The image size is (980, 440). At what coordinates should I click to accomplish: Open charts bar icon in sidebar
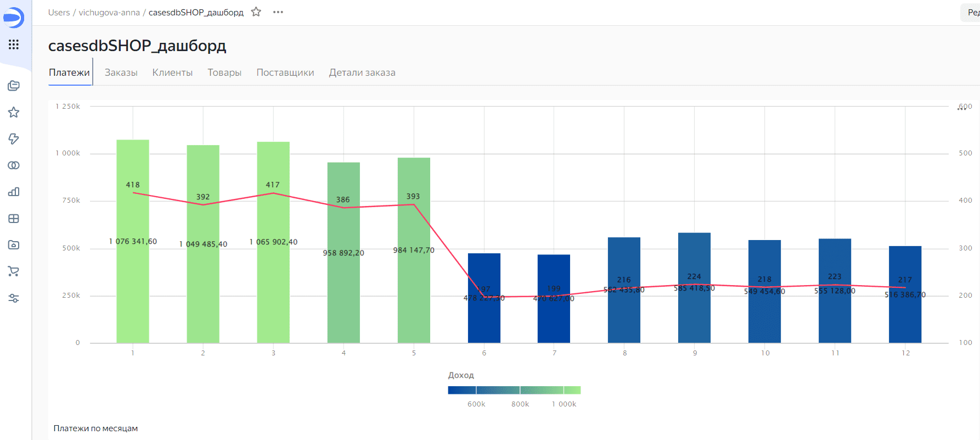click(x=14, y=192)
